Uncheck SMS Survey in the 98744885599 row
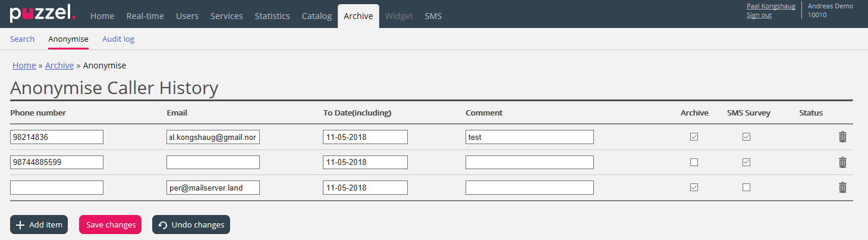Image resolution: width=868 pixels, height=240 pixels. [746, 162]
